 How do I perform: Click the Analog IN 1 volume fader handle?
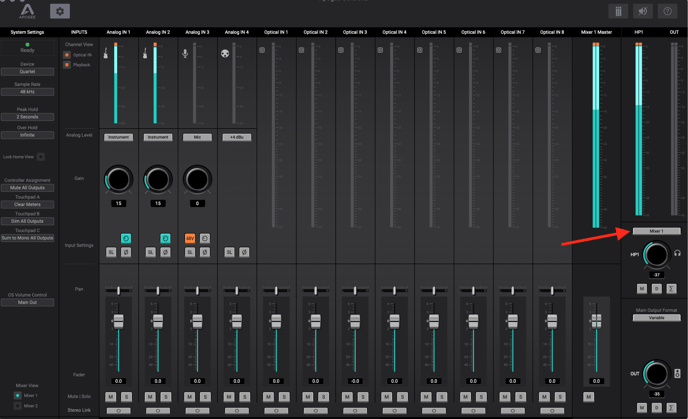click(118, 321)
